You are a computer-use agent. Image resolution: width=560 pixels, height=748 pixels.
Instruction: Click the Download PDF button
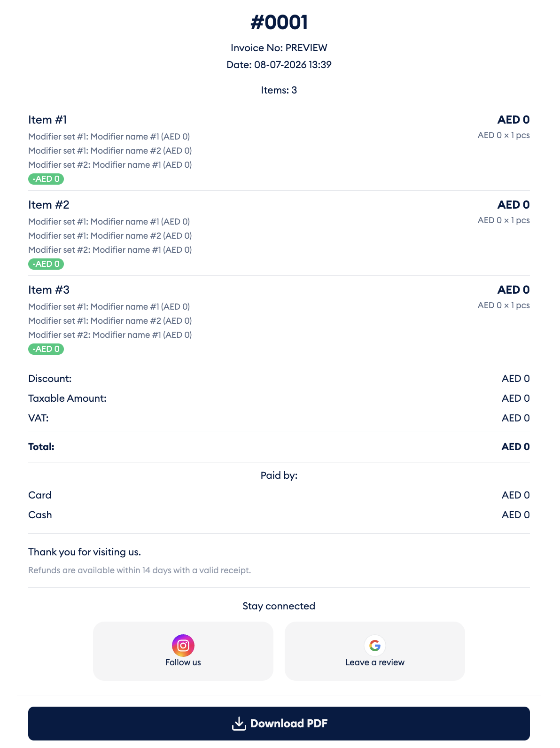[279, 724]
